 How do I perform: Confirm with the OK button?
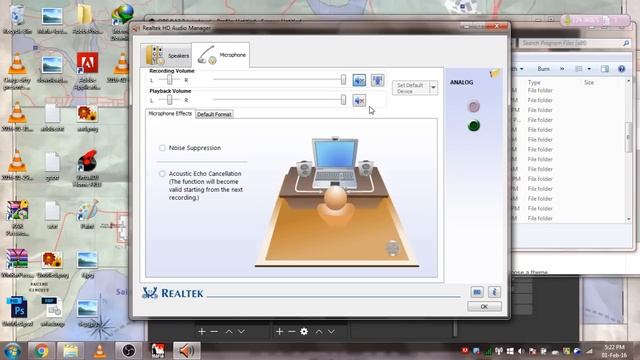484,307
